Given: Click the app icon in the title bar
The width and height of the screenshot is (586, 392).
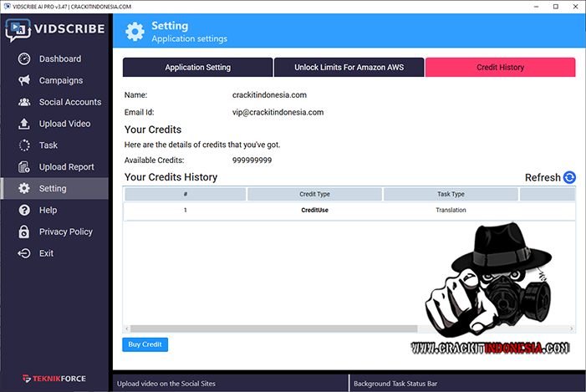Looking at the screenshot, I should (7, 7).
